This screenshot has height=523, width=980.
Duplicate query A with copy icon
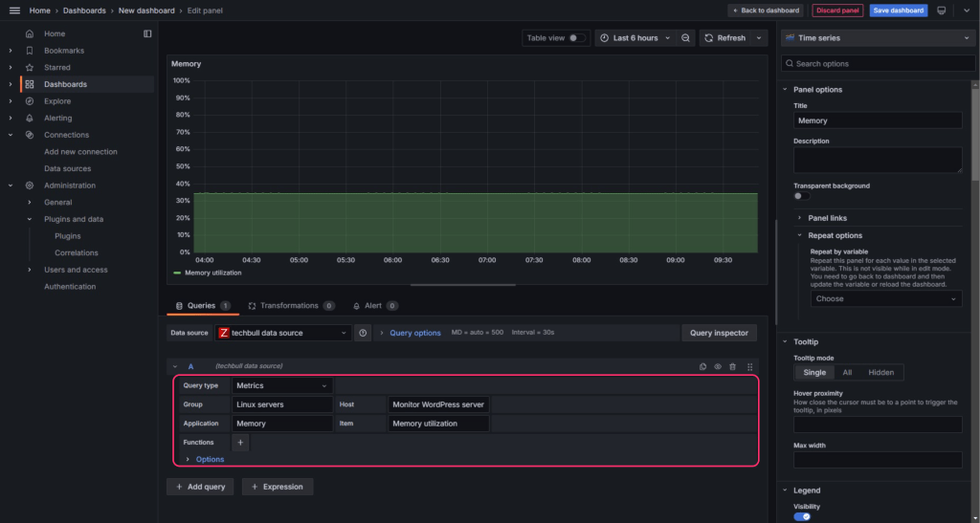coord(702,366)
